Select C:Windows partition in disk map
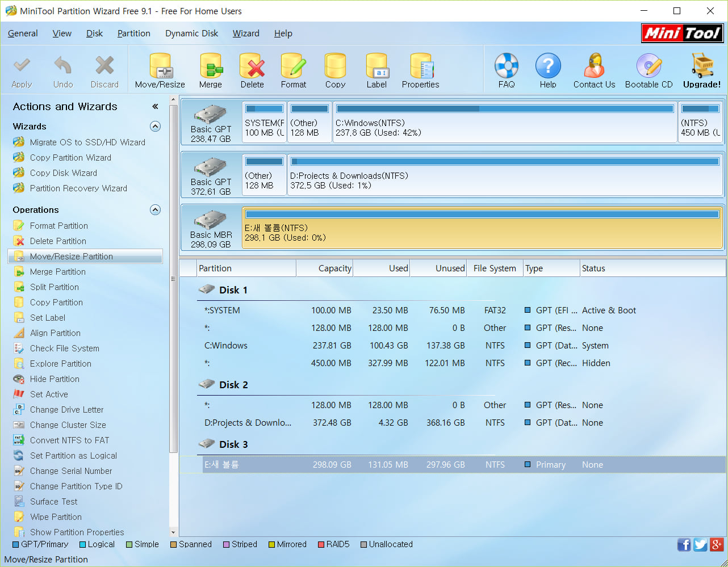The image size is (728, 567). click(x=505, y=121)
